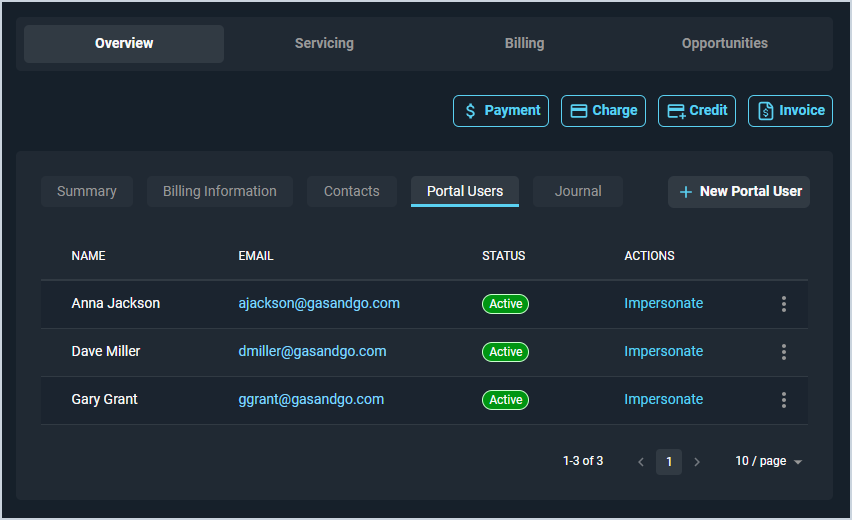Select the Billing Information sub-tab
The width and height of the screenshot is (852, 520).
pyautogui.click(x=220, y=191)
